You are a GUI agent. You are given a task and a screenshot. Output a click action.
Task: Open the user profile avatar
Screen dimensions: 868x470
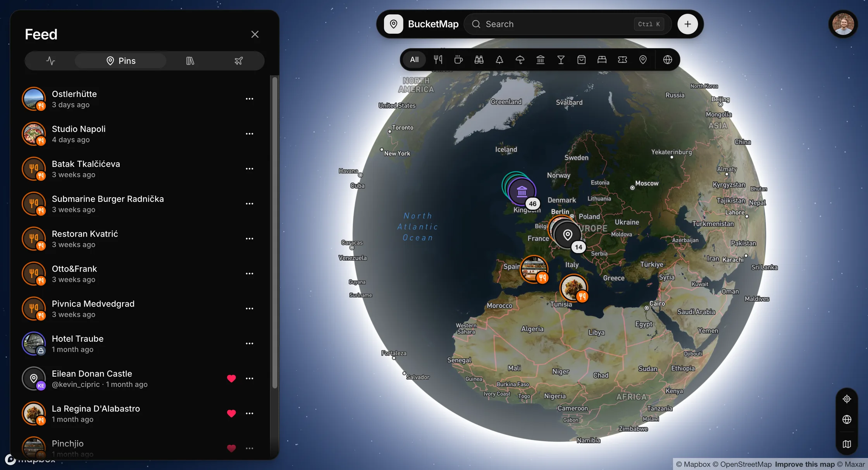(x=843, y=24)
